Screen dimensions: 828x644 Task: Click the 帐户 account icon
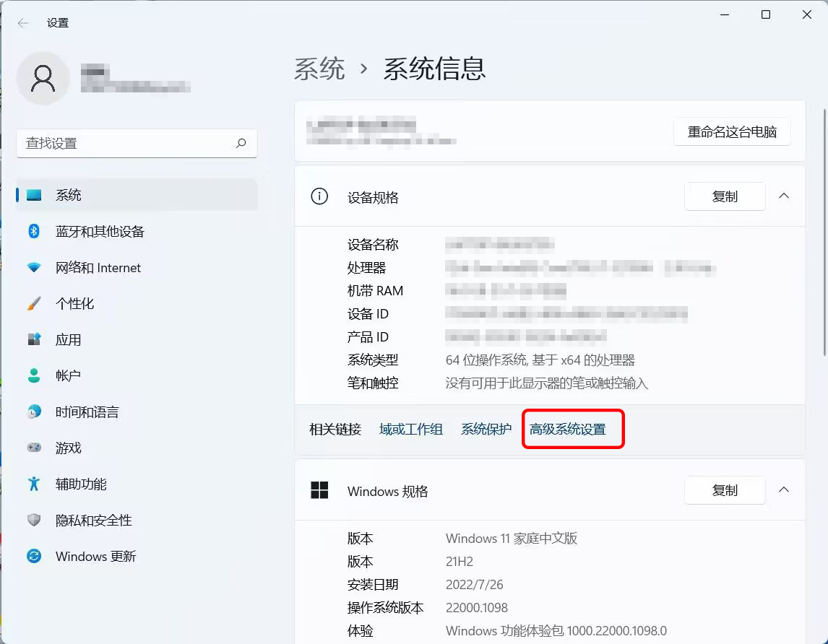point(34,375)
